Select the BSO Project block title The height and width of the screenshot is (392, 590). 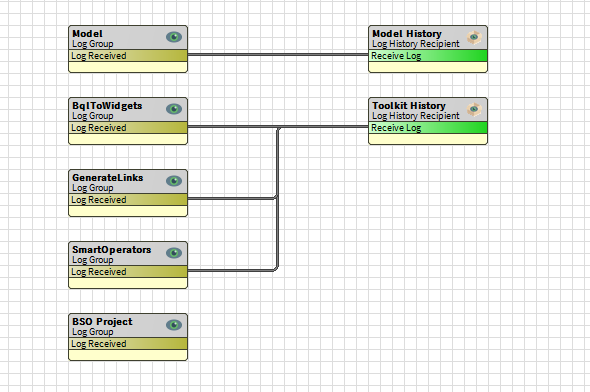(x=102, y=322)
